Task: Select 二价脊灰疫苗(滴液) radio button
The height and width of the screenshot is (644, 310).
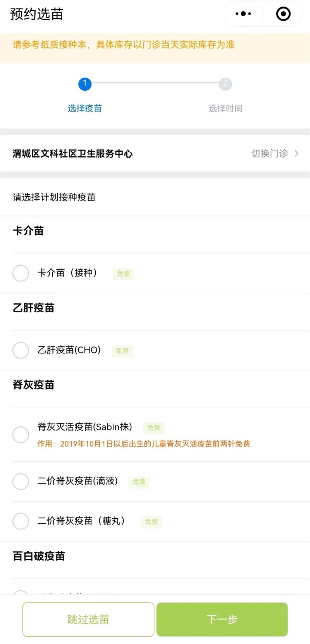Action: [21, 481]
